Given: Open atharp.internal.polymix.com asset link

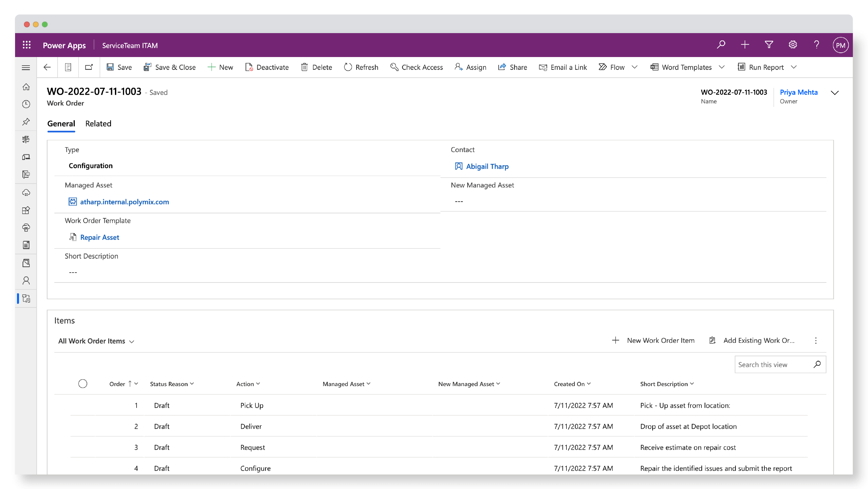Looking at the screenshot, I should [124, 202].
